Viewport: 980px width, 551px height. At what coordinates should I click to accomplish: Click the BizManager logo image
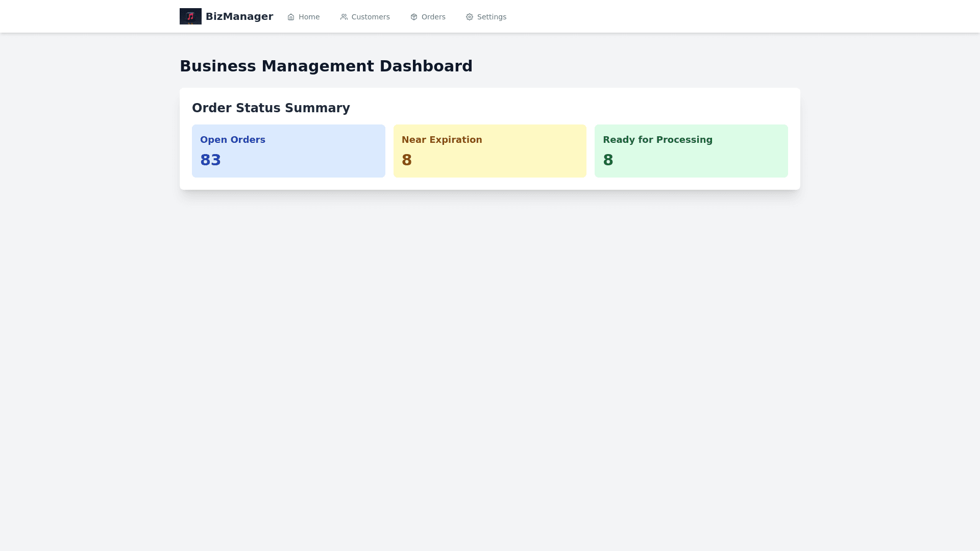tap(190, 16)
